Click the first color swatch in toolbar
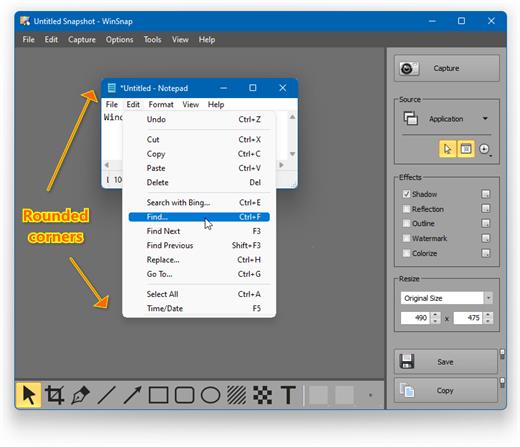 coord(319,395)
